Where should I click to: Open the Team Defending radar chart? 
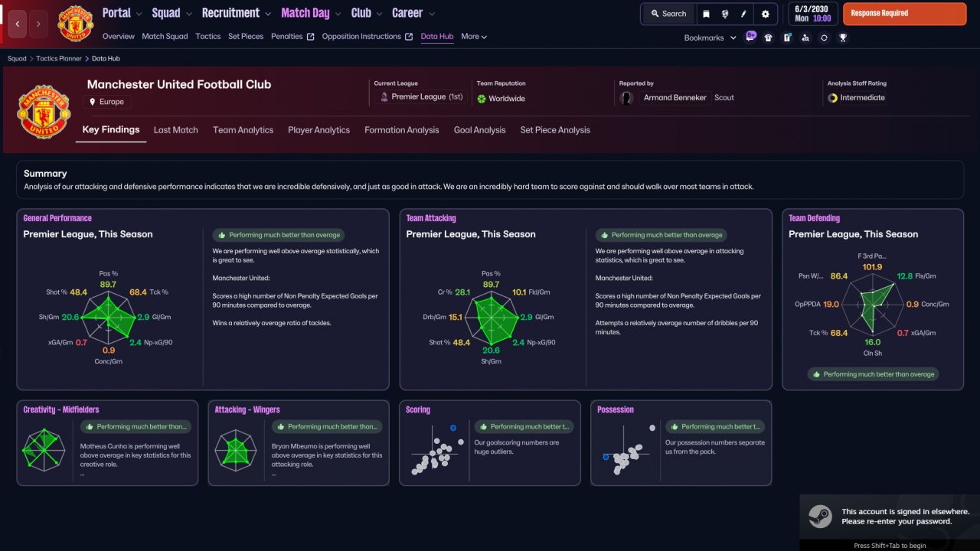[x=873, y=305]
